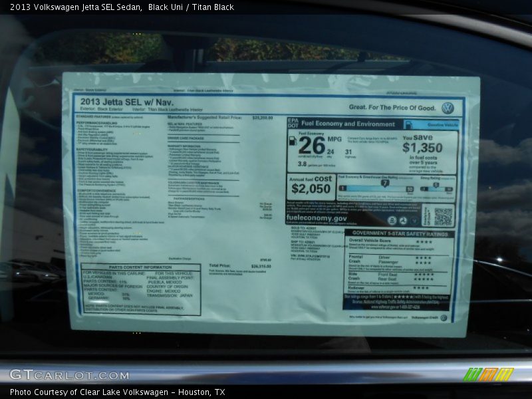
Task: Click the large '26' MPG figure
Action: 312,146
